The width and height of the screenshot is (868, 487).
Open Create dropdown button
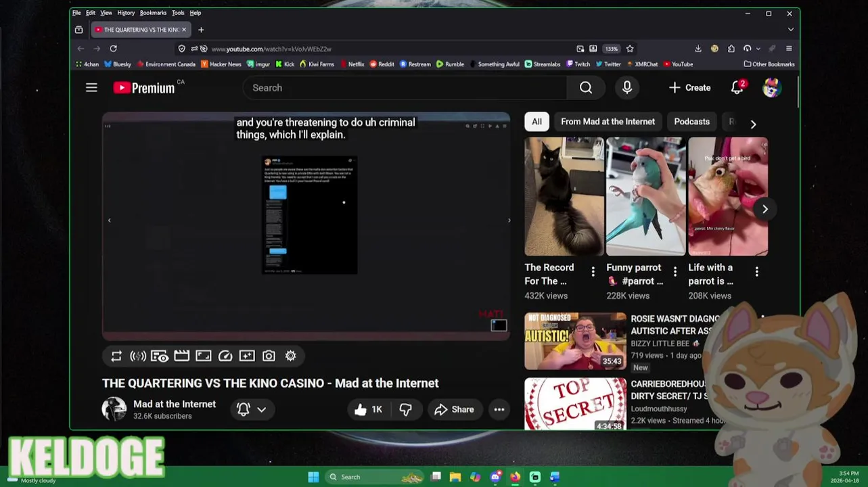click(689, 88)
